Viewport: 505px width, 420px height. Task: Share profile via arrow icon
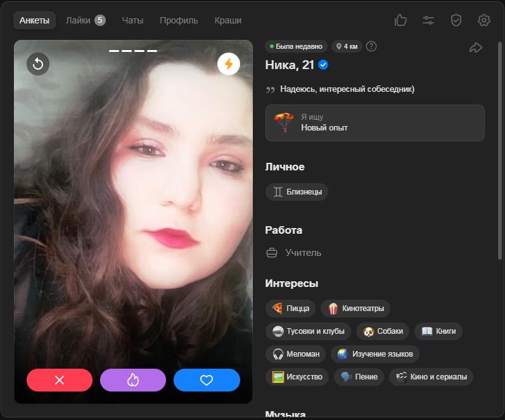coord(476,48)
